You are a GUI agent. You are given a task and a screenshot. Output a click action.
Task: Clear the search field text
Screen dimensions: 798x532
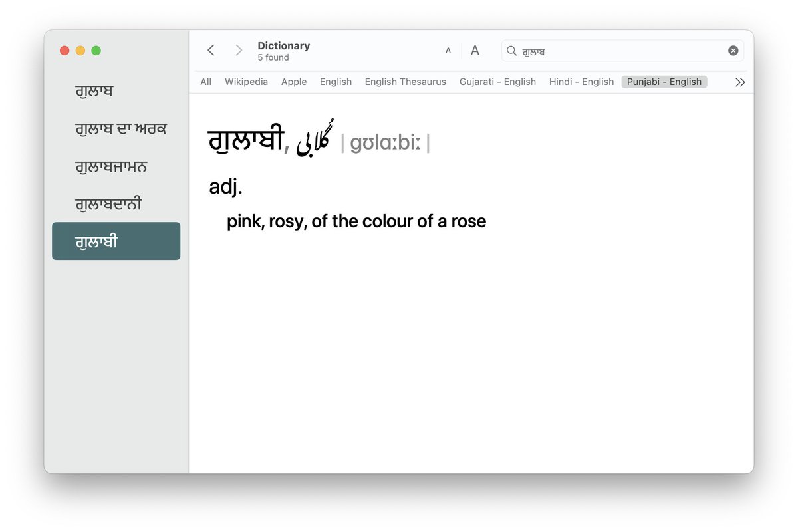point(733,51)
